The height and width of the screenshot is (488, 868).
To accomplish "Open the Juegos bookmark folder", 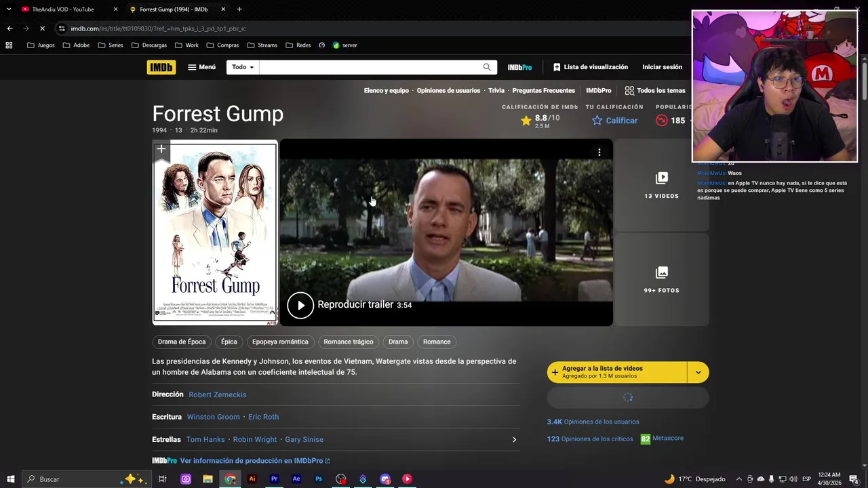I will 41,45.
